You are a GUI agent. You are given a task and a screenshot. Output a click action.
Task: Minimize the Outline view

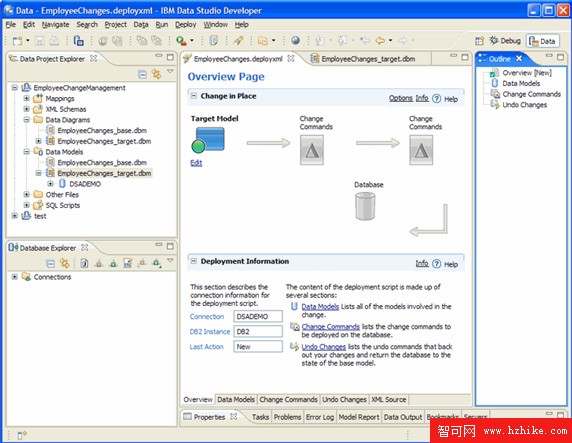(x=549, y=55)
